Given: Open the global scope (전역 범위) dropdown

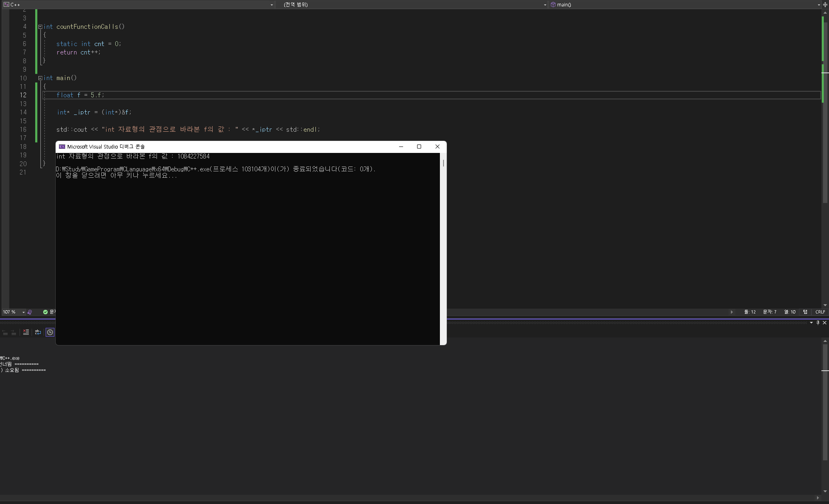Looking at the screenshot, I should (x=545, y=5).
